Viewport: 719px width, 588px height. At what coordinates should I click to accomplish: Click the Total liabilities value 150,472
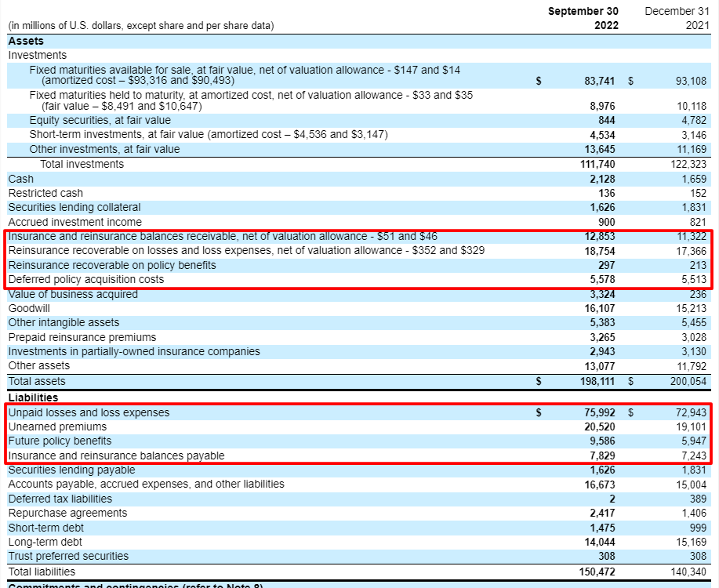pyautogui.click(x=597, y=571)
